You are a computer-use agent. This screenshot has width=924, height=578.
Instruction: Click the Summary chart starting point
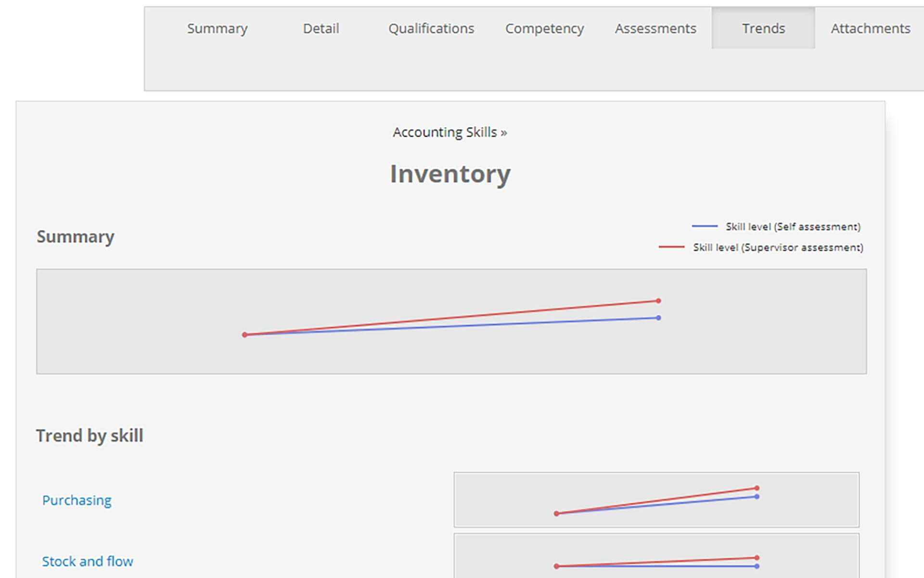coord(244,334)
